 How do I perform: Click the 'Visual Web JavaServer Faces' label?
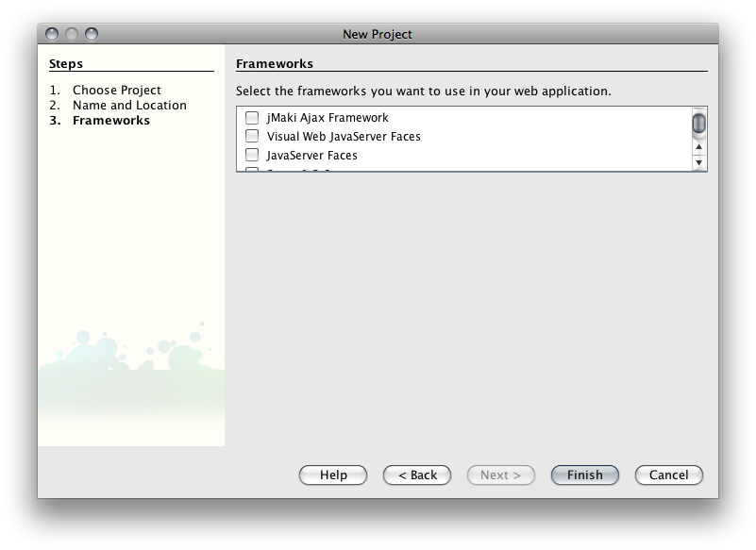(344, 137)
